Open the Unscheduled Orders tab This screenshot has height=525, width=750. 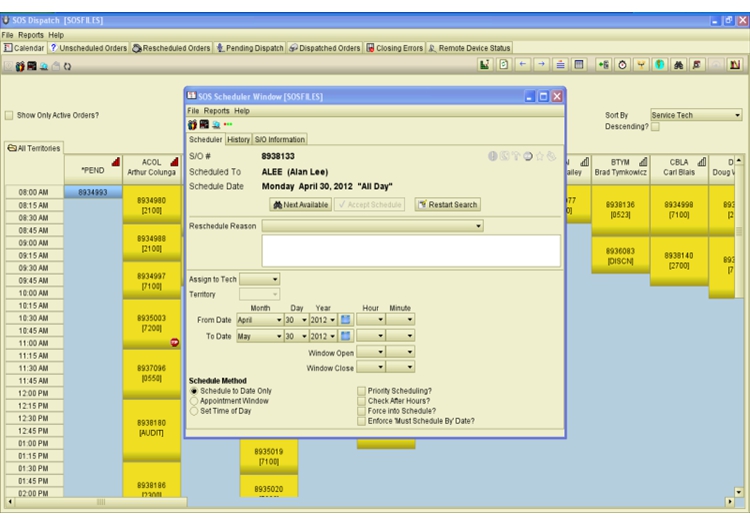coord(88,48)
